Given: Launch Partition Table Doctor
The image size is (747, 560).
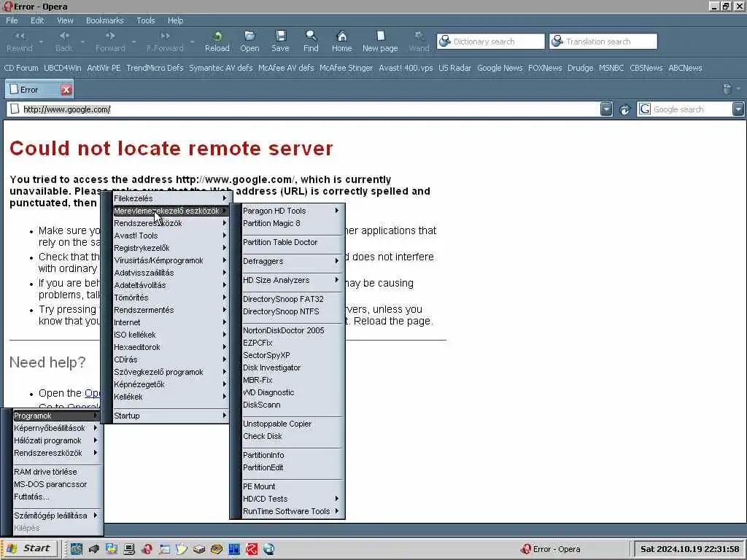Looking at the screenshot, I should 293,242.
